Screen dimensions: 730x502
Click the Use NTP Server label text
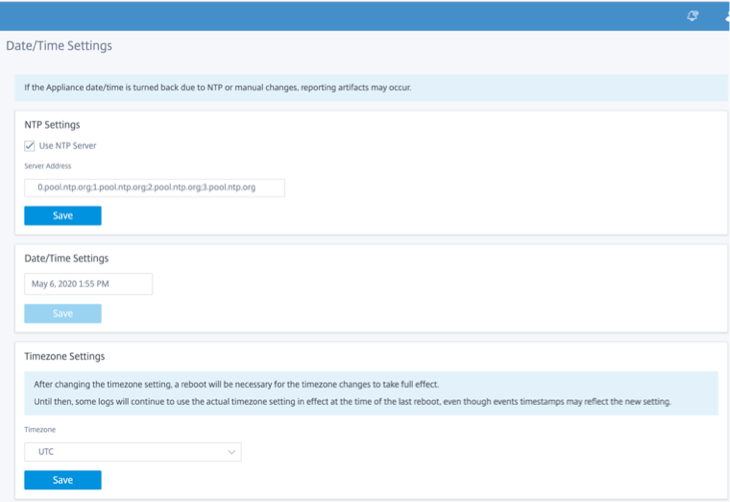click(x=68, y=146)
